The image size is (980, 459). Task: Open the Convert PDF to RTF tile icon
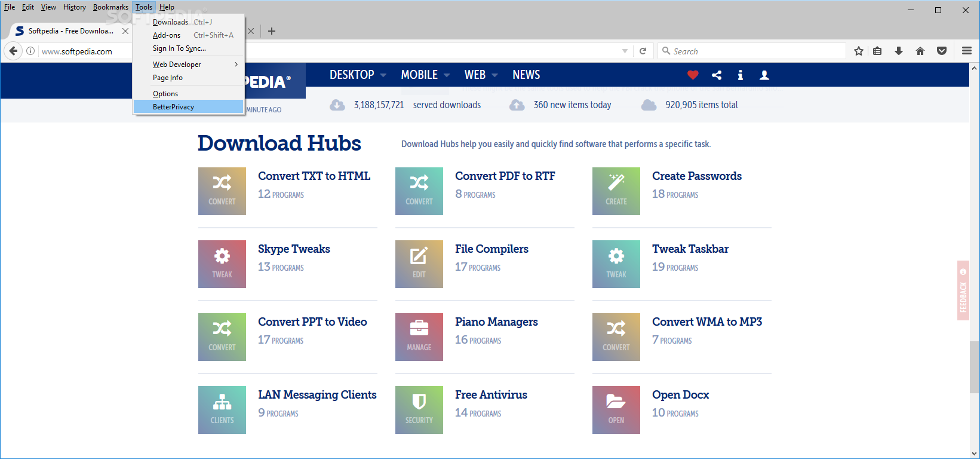coord(419,191)
